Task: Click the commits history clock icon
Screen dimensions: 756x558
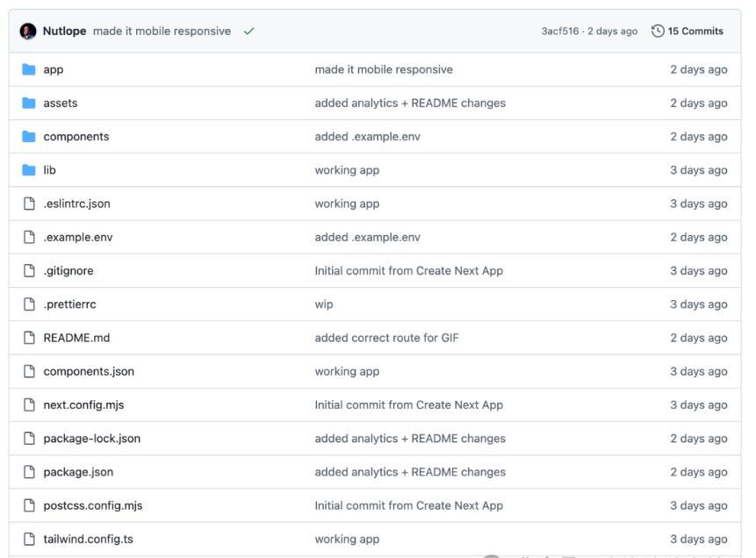Action: [x=658, y=32]
